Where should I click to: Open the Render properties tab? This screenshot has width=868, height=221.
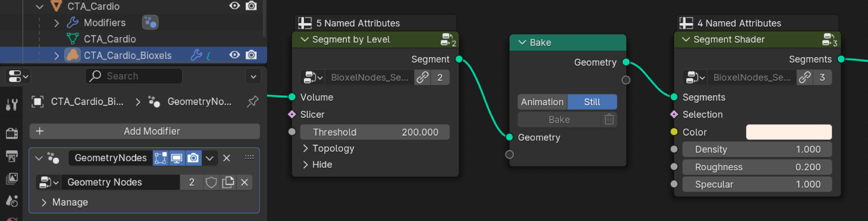[12, 133]
